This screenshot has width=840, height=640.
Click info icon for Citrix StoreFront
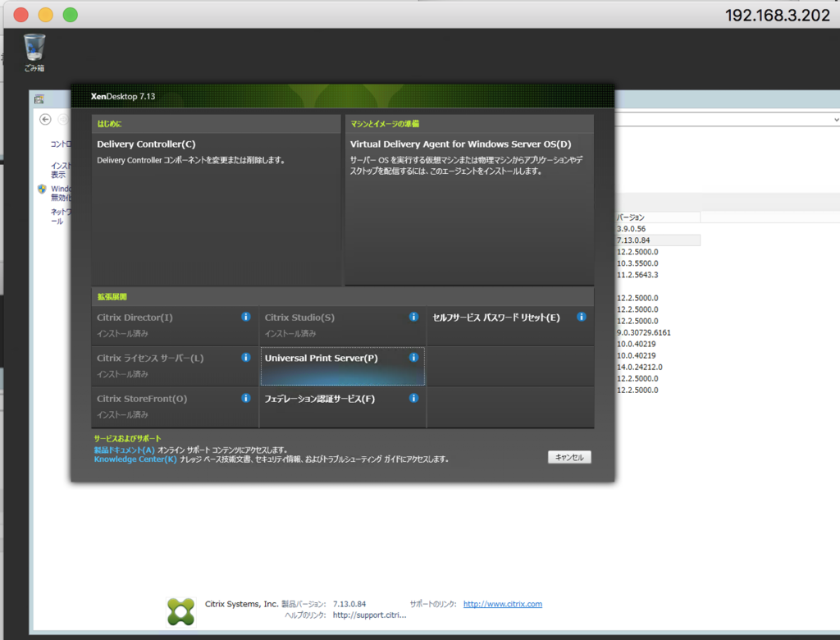click(x=246, y=398)
